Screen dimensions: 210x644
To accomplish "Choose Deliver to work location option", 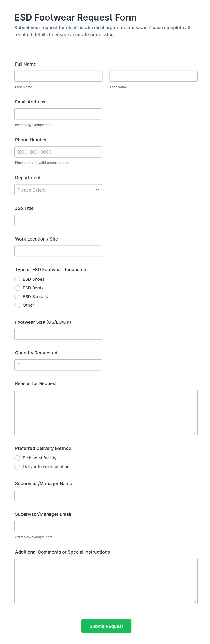I will 17,467.
